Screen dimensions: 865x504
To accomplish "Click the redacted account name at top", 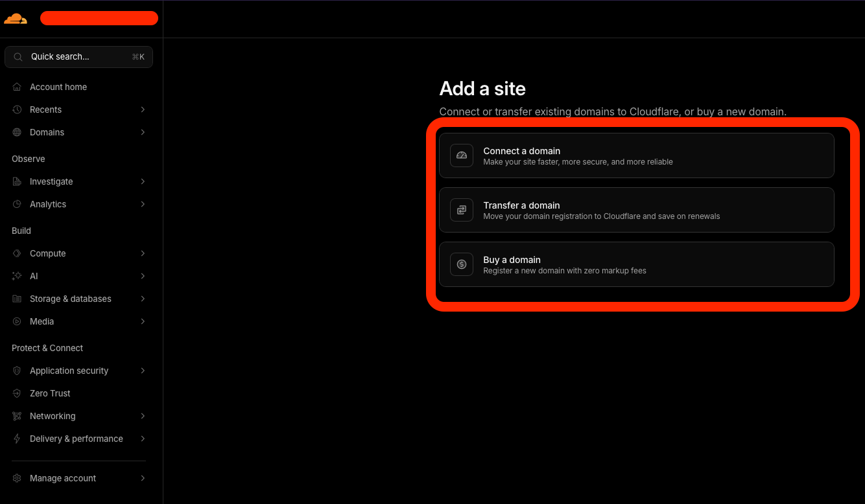I will click(99, 18).
